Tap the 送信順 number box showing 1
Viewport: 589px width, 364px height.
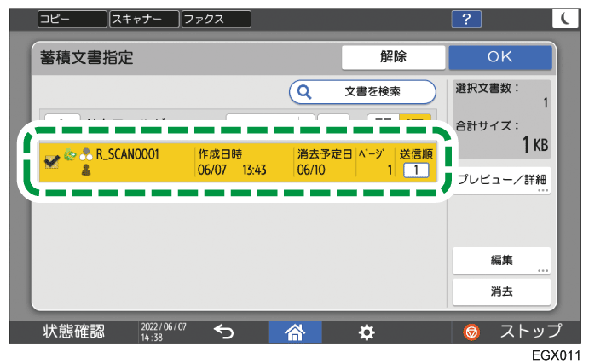(x=416, y=170)
